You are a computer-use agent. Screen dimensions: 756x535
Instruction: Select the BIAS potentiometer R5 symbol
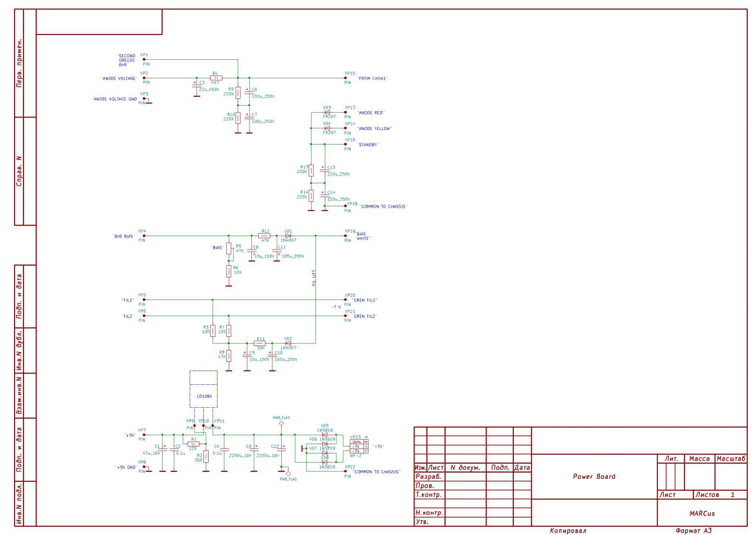tap(229, 249)
